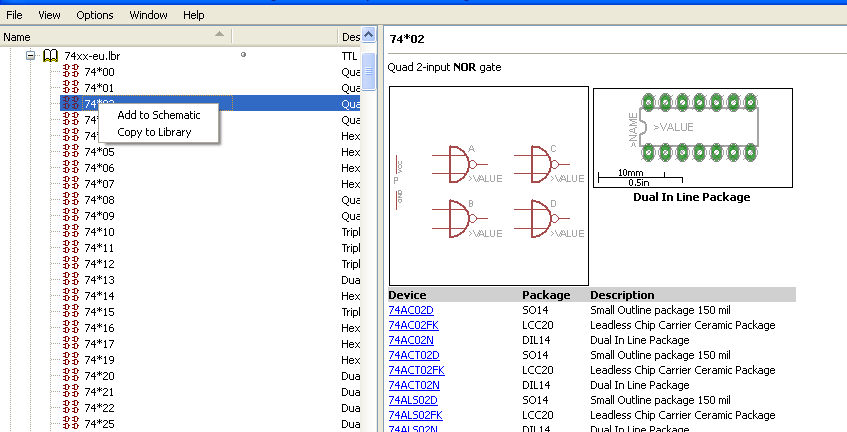The image size is (847, 432).
Task: Click the device icon of 74*06
Action: click(x=71, y=167)
